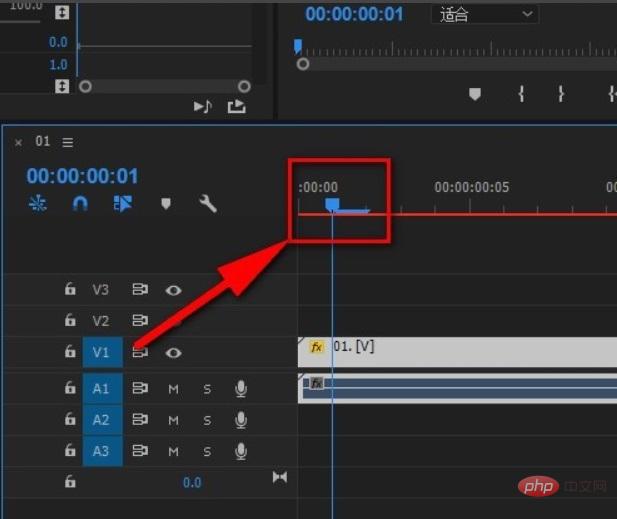Toggle sync lock for V3
The height and width of the screenshot is (519, 617).
pyautogui.click(x=140, y=289)
